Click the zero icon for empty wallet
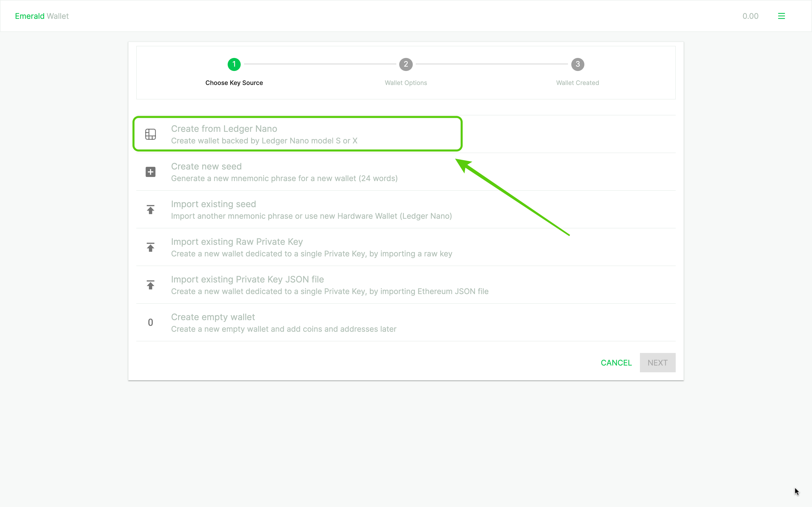 pos(150,322)
